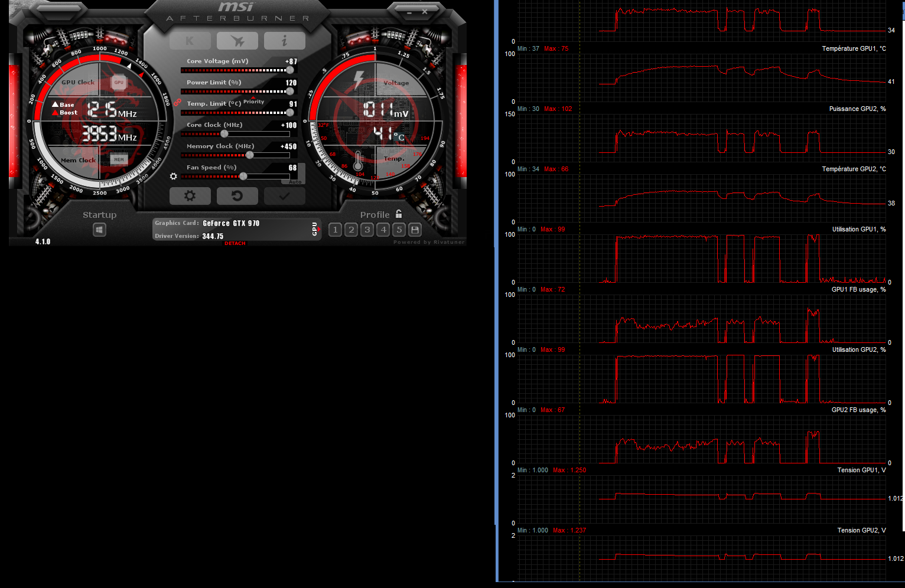Select profile slot 1
Image resolution: width=905 pixels, height=588 pixels.
coord(336,230)
